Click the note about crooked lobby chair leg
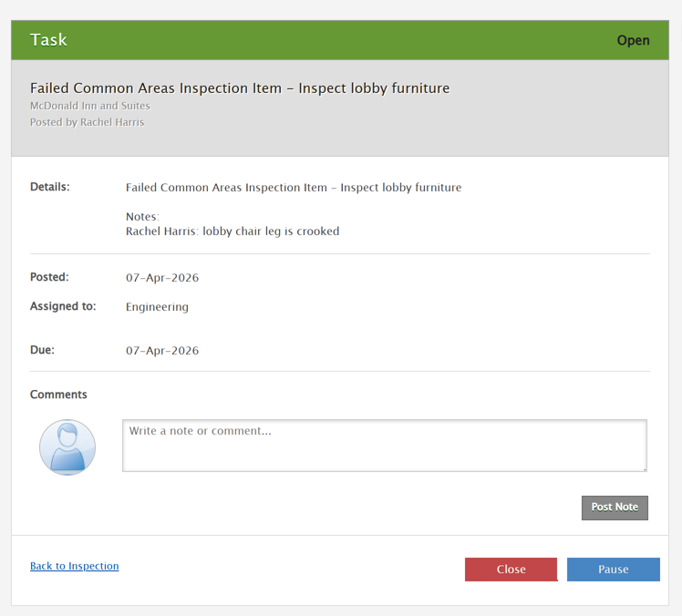The height and width of the screenshot is (616, 682). [232, 231]
